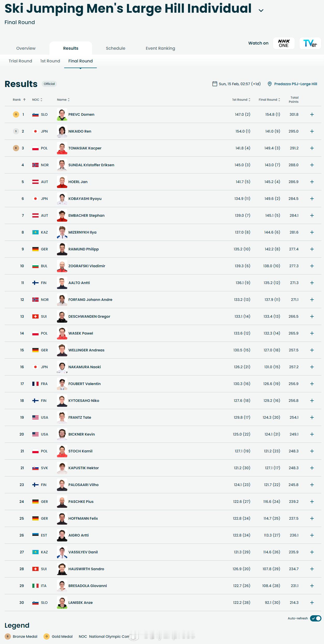Image resolution: width=324 pixels, height=644 pixels.
Task: Expand details for LANISEK Anze row
Action: click(x=312, y=603)
